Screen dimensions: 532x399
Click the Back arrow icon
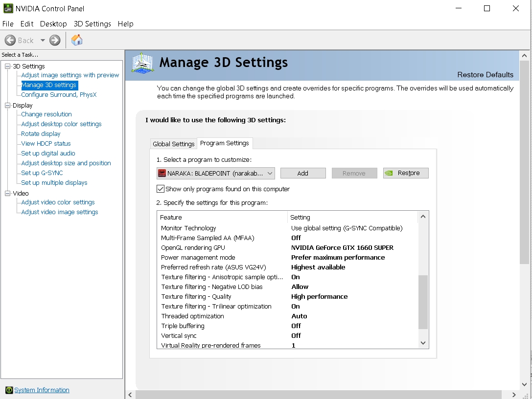10,41
